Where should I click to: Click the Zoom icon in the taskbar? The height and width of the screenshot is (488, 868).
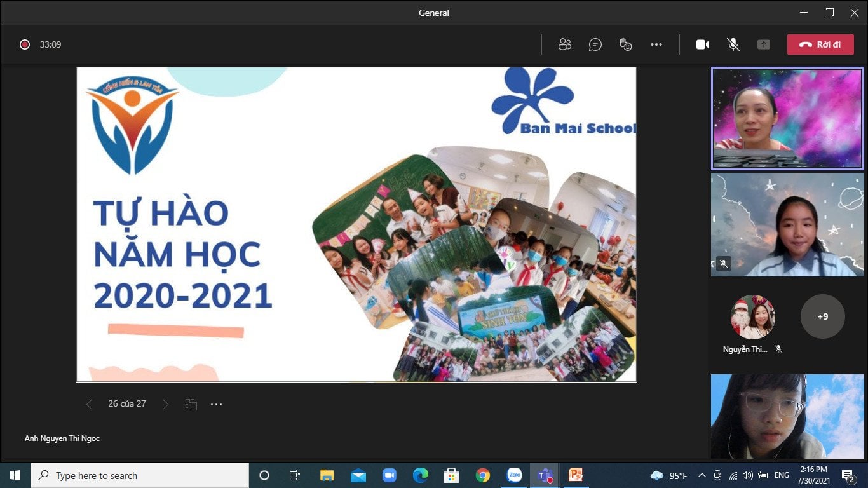pos(390,475)
